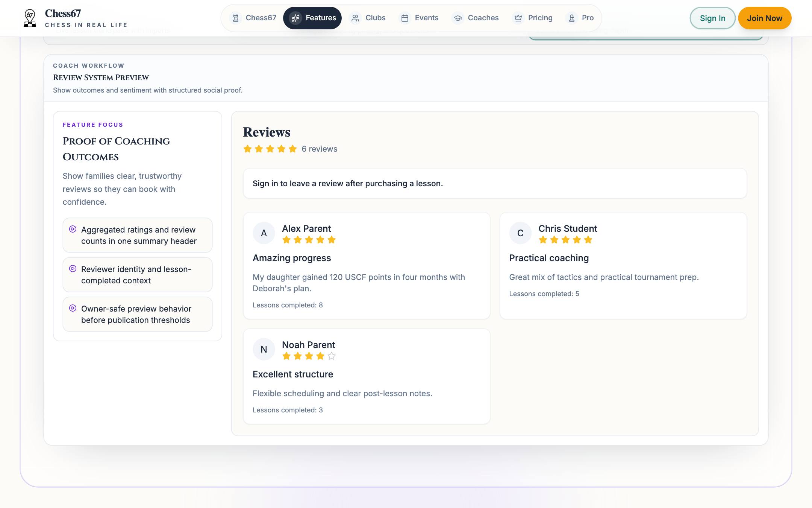Click the Sign In button
The width and height of the screenshot is (812, 508).
[x=712, y=18]
